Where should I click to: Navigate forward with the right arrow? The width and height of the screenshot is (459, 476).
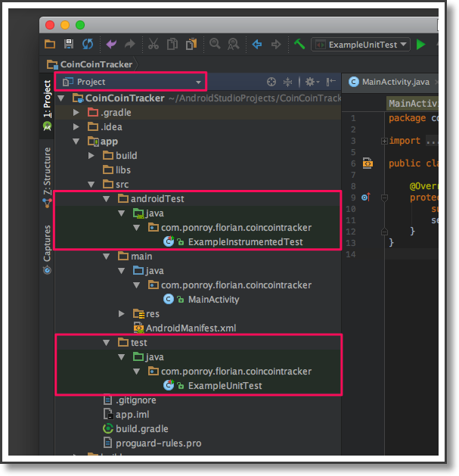point(276,45)
